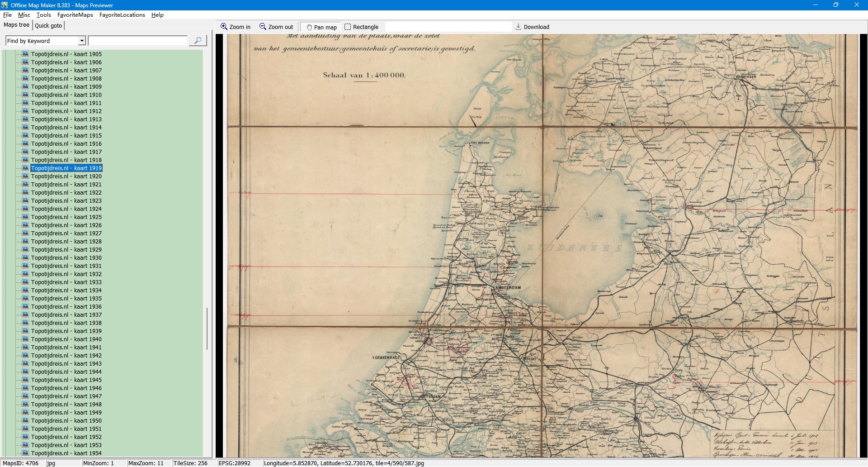Click the Zoom out magnifier icon

pos(263,27)
